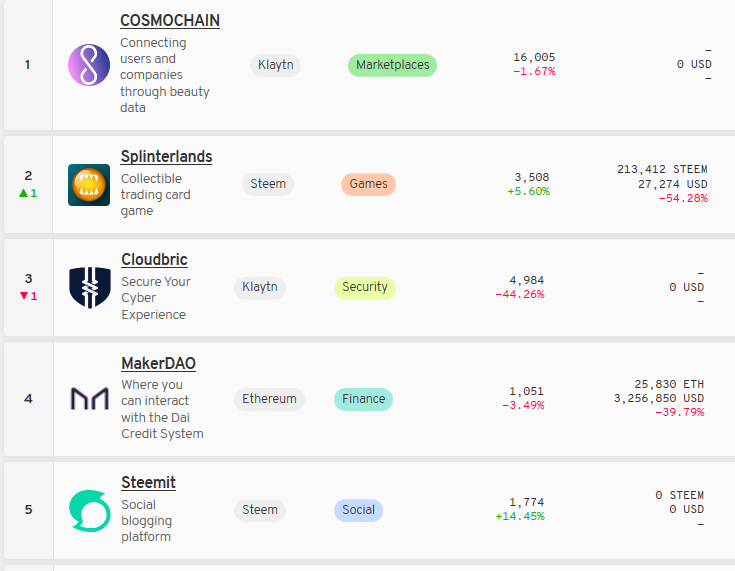735x571 pixels.
Task: Click the Cloudbric shield logo
Action: tap(90, 288)
